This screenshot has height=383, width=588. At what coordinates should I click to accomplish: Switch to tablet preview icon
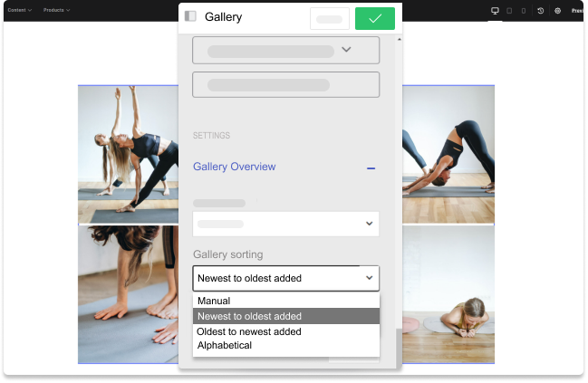pos(509,11)
